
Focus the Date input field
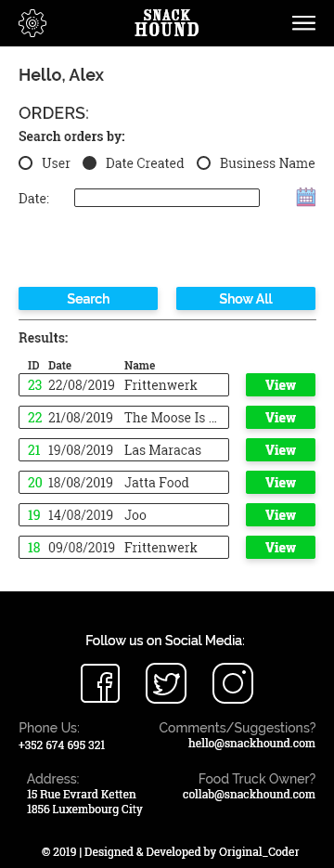167,198
